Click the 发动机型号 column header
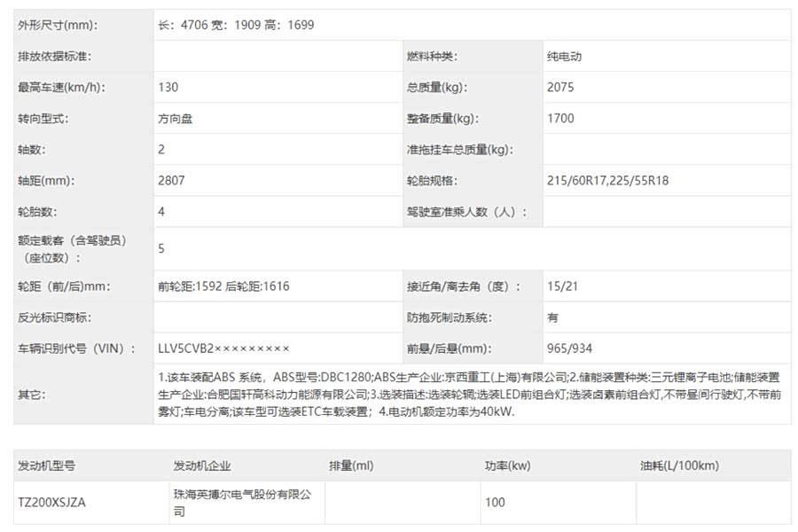Screen dimensions: 798x532 46,465
